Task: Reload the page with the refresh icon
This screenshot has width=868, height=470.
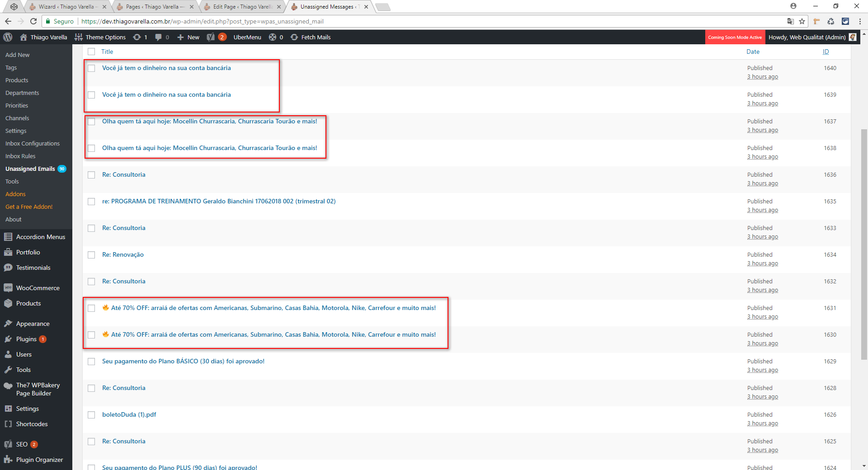Action: coord(33,21)
